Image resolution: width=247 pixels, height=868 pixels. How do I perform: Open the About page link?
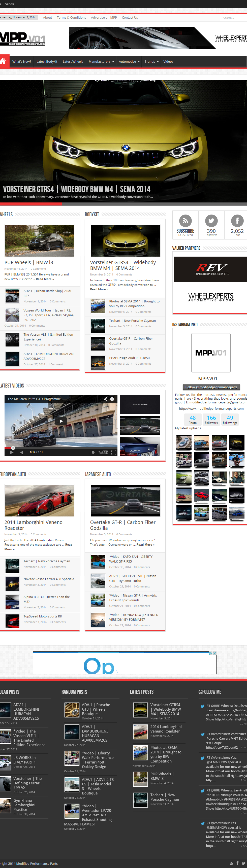click(x=48, y=18)
